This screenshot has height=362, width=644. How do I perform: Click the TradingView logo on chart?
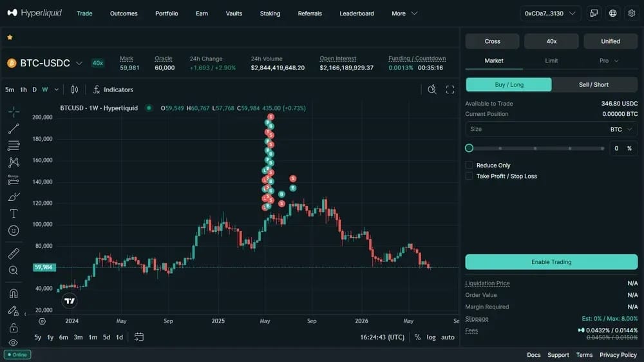click(x=70, y=301)
